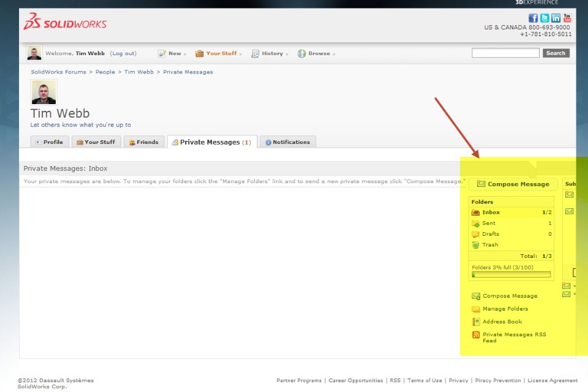The image size is (588, 392).
Task: Click the SolidWorks logo
Action: pos(65,22)
